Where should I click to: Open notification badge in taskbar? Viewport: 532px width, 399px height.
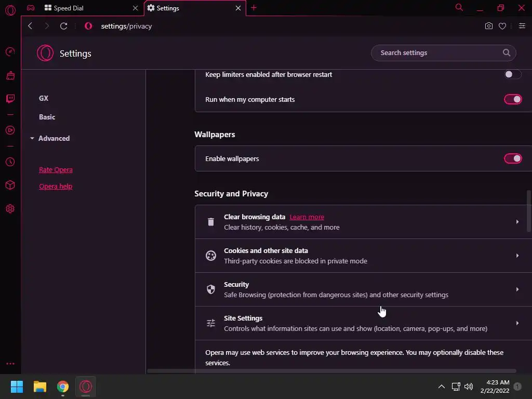[x=517, y=387]
